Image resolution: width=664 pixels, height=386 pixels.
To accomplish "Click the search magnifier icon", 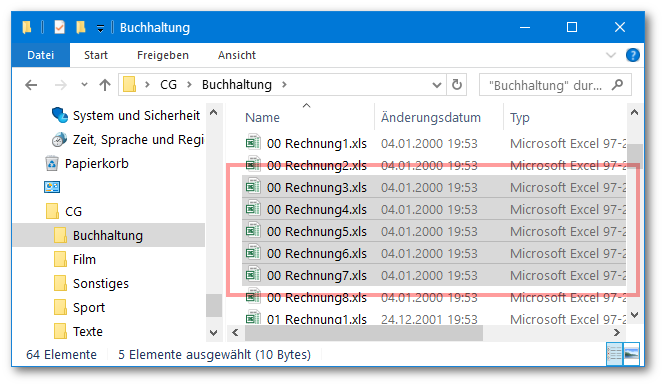I will (x=617, y=85).
